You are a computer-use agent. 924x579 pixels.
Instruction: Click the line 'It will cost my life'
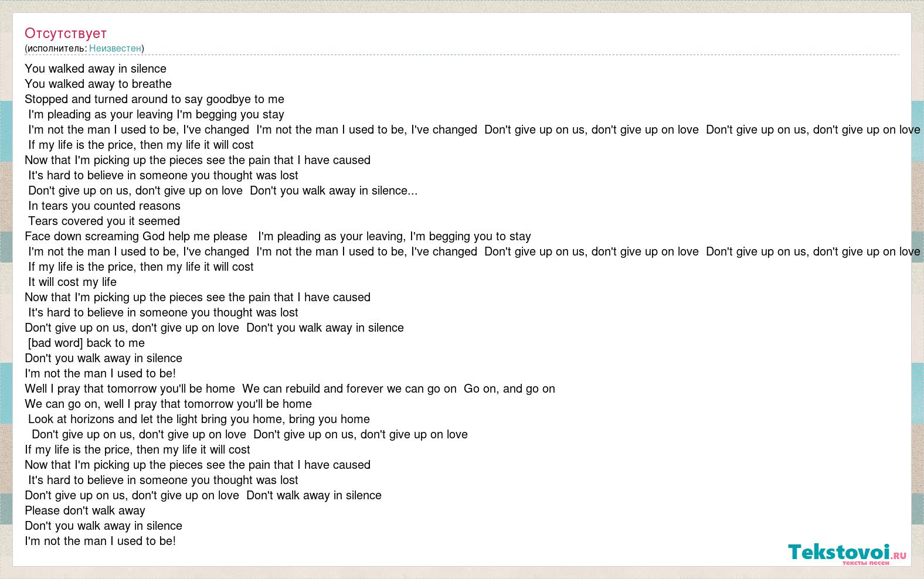point(73,282)
